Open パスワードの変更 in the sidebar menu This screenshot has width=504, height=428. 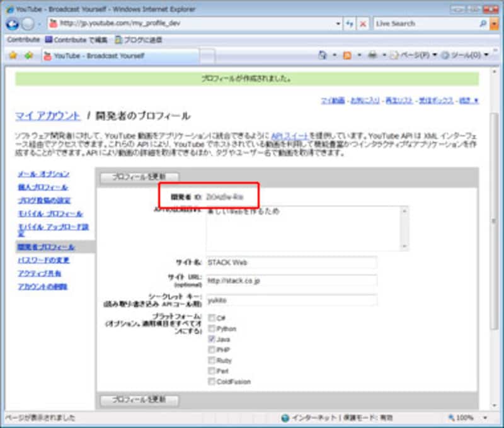point(43,260)
